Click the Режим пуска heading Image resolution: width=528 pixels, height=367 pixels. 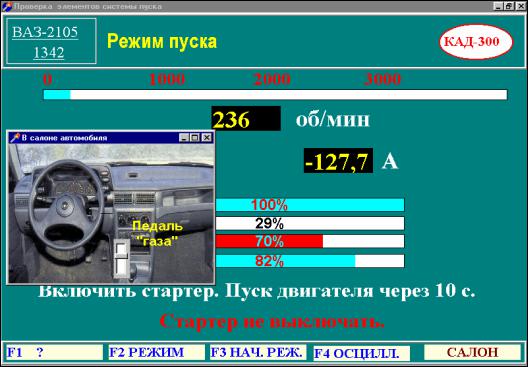pyautogui.click(x=162, y=42)
